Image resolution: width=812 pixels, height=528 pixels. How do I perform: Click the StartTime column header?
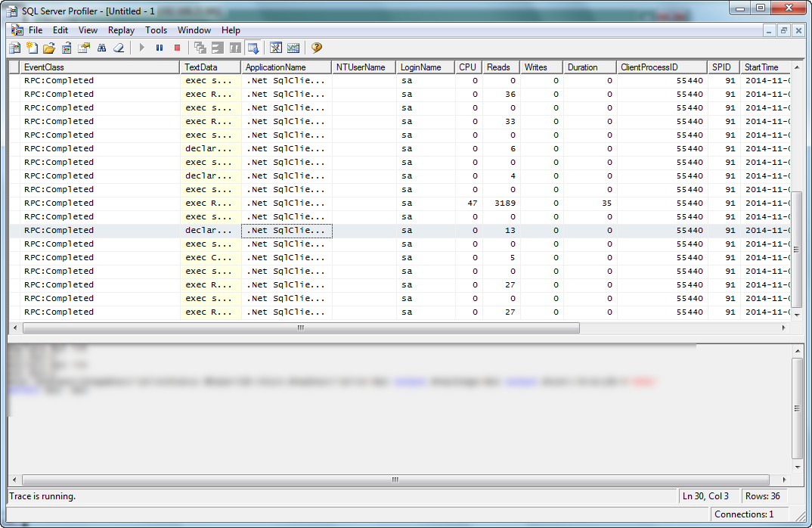tap(765, 67)
